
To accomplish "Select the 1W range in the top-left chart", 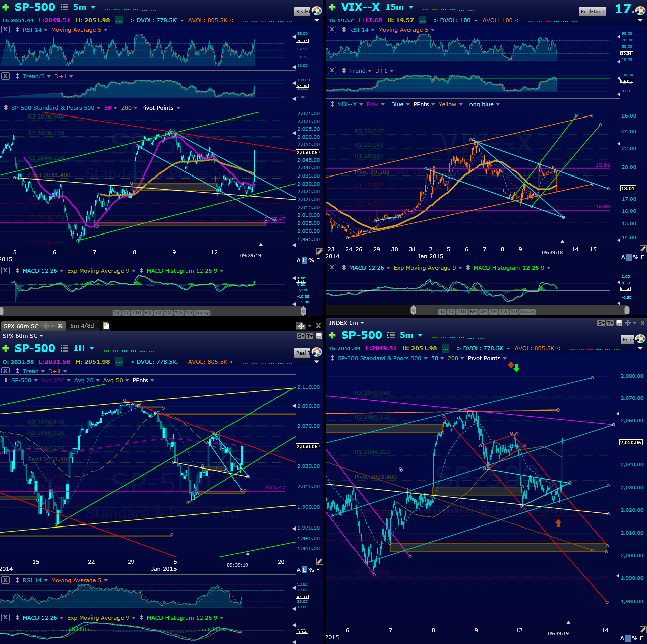I will [179, 313].
